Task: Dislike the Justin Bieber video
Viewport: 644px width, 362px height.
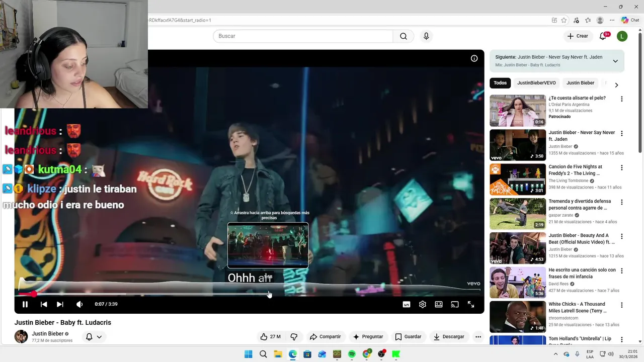Action: 294,337
